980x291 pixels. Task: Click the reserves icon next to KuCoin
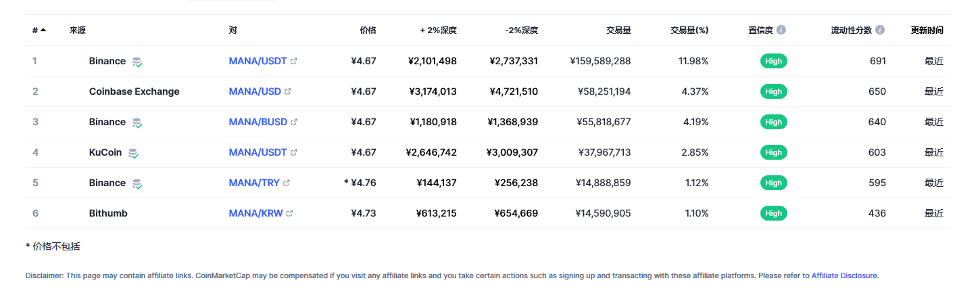pos(133,153)
